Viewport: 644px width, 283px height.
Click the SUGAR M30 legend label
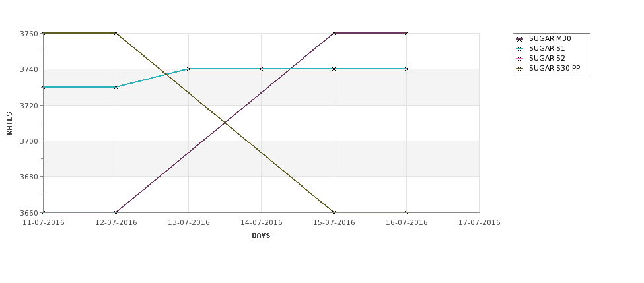(550, 38)
